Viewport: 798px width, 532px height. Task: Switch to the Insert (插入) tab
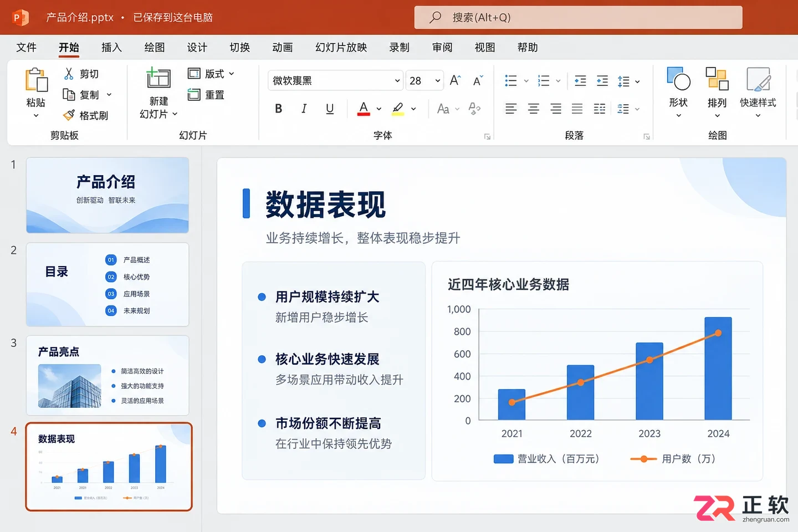[x=111, y=48]
